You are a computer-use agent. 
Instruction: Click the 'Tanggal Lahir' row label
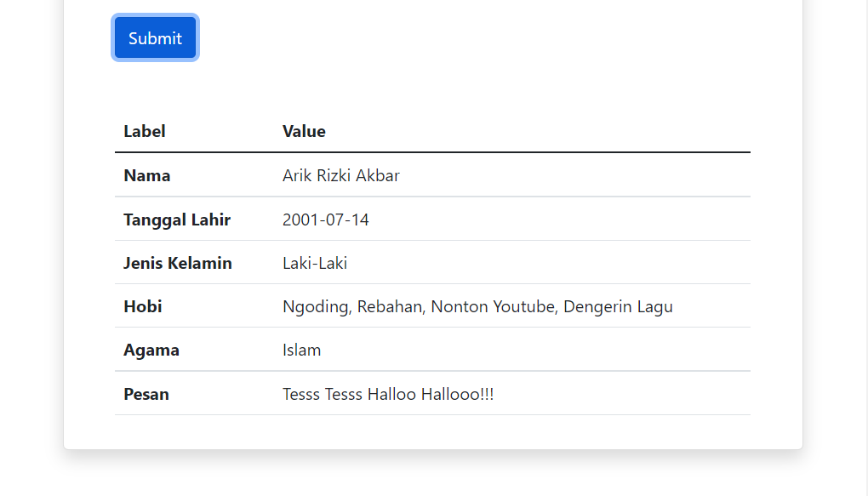(x=177, y=219)
